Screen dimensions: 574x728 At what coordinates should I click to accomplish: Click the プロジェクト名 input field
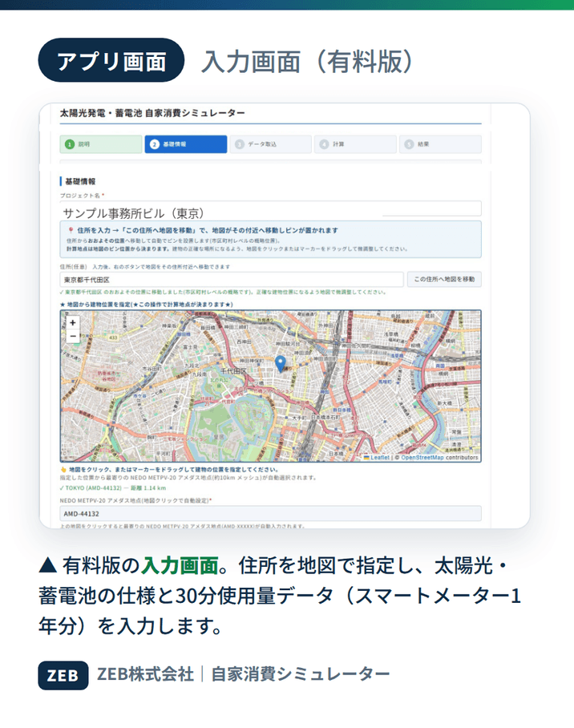point(270,210)
